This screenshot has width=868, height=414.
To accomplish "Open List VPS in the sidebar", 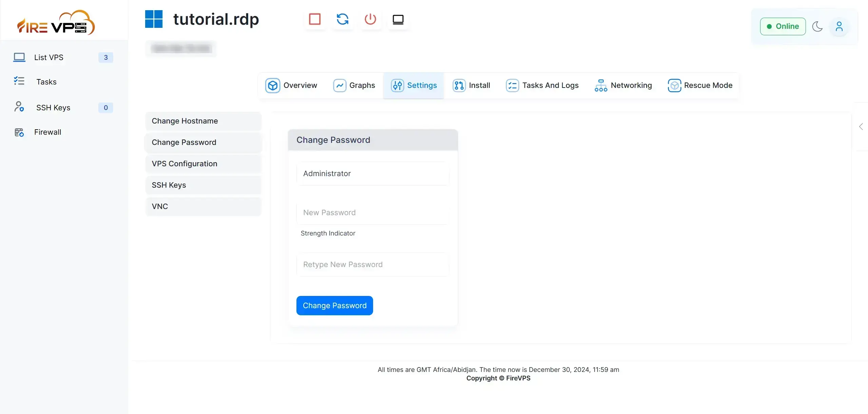I will (49, 57).
